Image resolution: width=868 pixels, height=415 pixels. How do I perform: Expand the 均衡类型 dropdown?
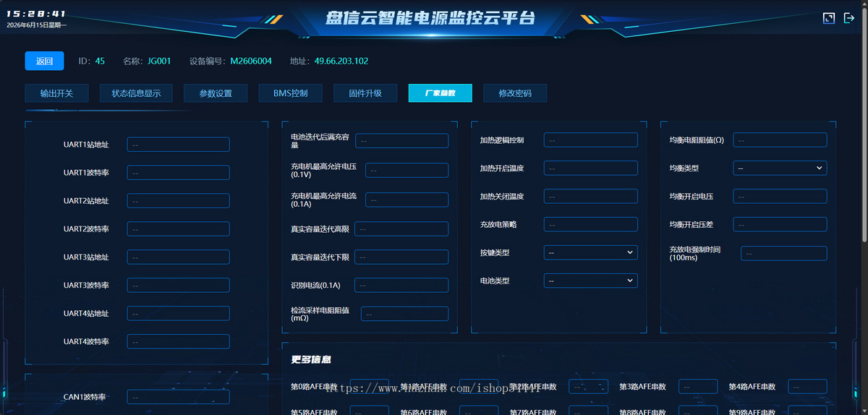click(780, 168)
